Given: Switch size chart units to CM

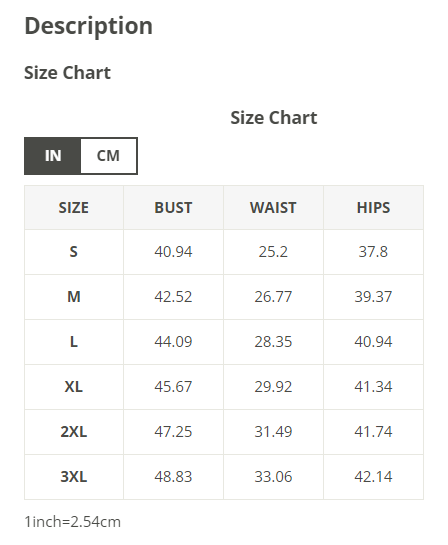Looking at the screenshot, I should [x=108, y=156].
